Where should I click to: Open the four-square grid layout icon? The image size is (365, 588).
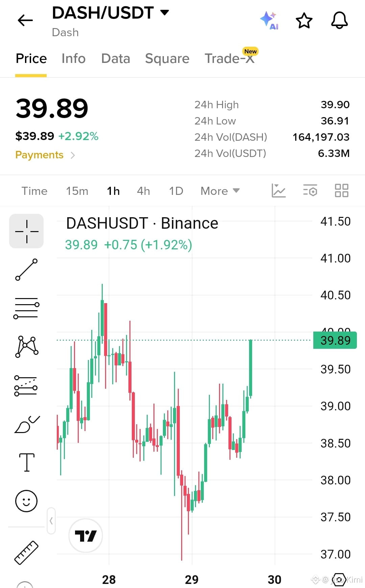coord(341,190)
